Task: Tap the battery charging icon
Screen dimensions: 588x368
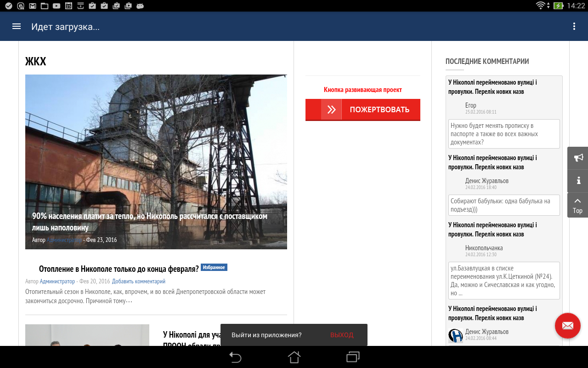Action: pyautogui.click(x=558, y=6)
